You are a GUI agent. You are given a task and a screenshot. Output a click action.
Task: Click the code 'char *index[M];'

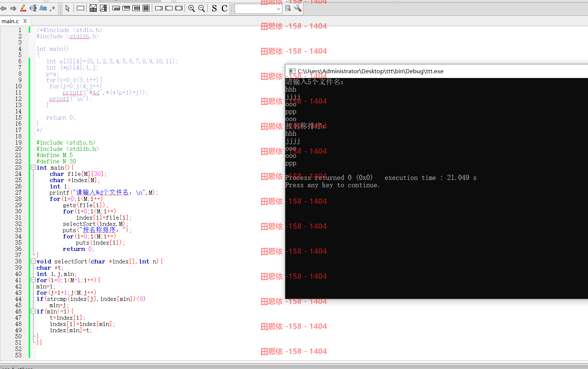[x=75, y=180]
